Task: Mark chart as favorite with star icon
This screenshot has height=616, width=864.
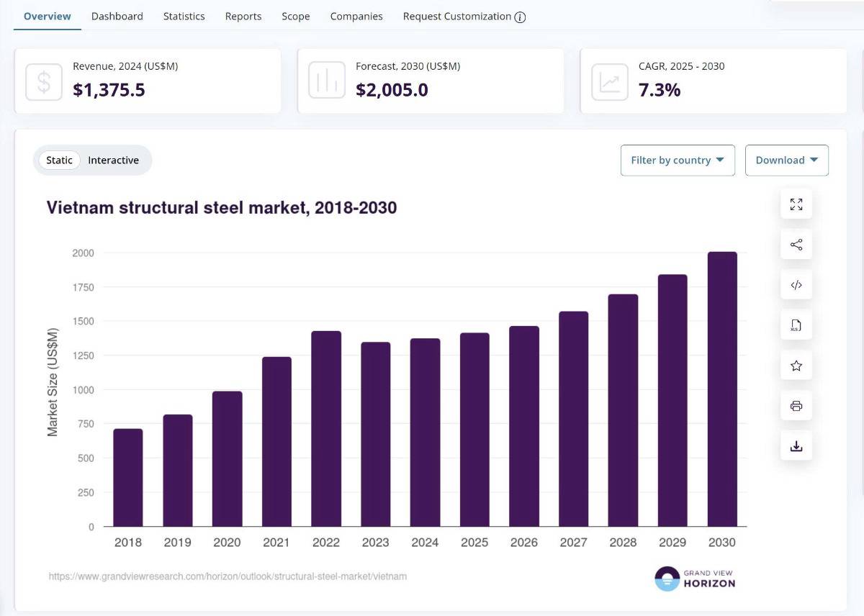Action: (x=796, y=366)
